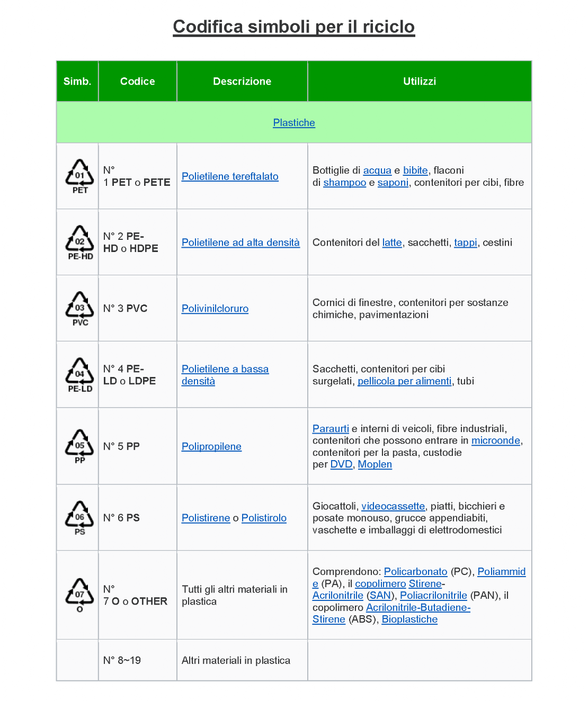Click the 02 PE-HD recycling symbol
The image size is (588, 701).
[79, 242]
